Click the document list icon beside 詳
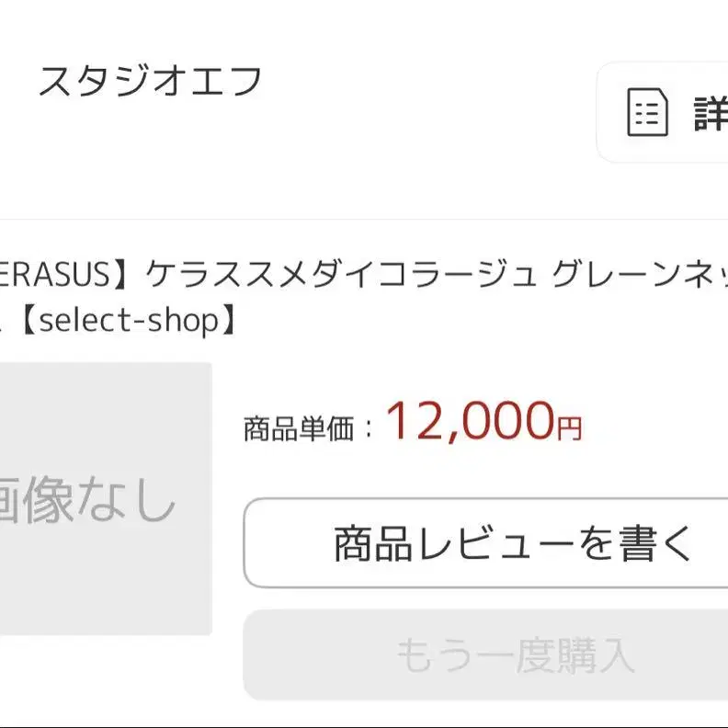 647,112
